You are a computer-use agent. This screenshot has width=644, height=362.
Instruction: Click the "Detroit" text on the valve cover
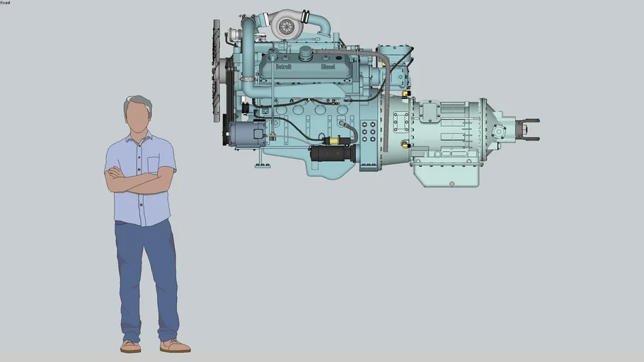coord(284,67)
